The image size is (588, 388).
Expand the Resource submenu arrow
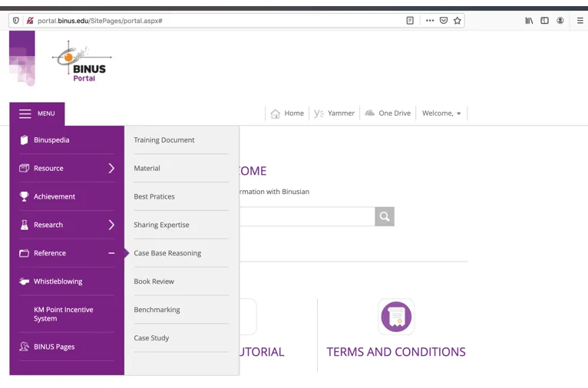tap(111, 168)
